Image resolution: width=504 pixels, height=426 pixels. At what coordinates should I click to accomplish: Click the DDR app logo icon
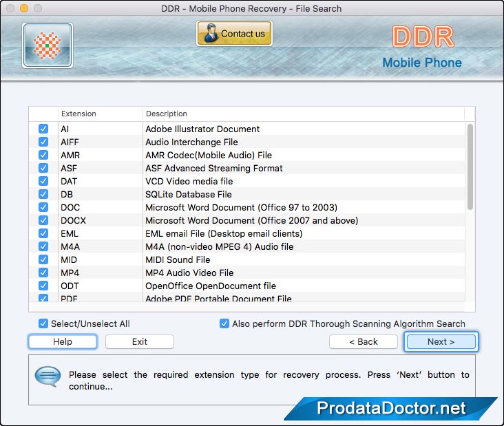(48, 45)
